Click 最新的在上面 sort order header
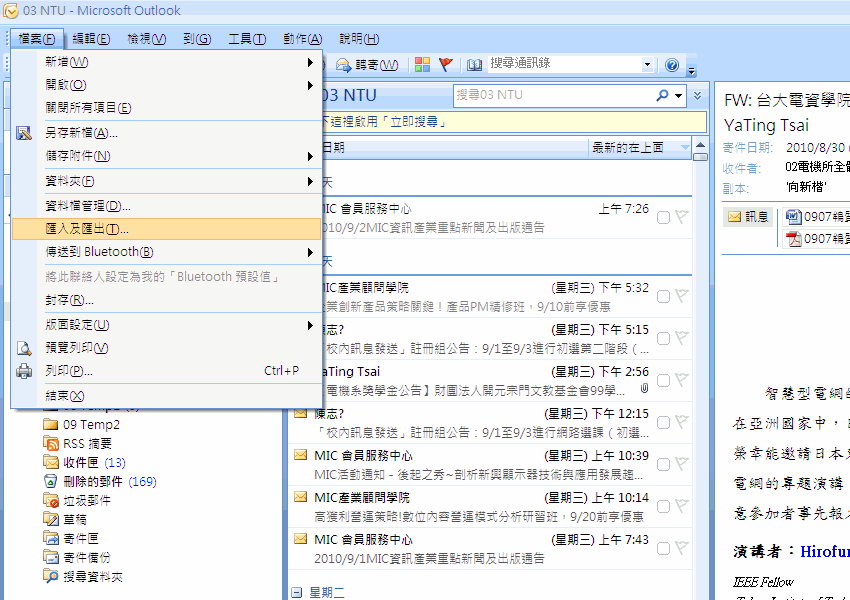The height and width of the screenshot is (600, 850). pos(639,147)
